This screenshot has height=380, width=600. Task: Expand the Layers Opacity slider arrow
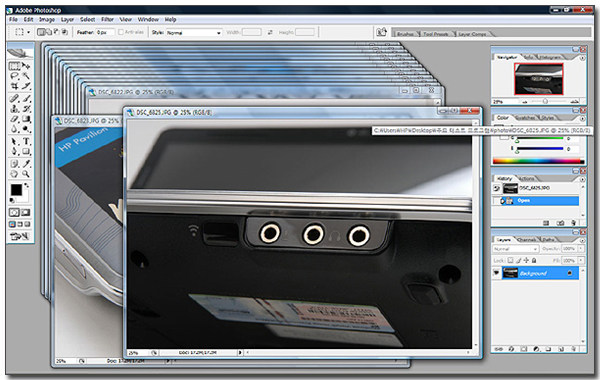pos(581,249)
